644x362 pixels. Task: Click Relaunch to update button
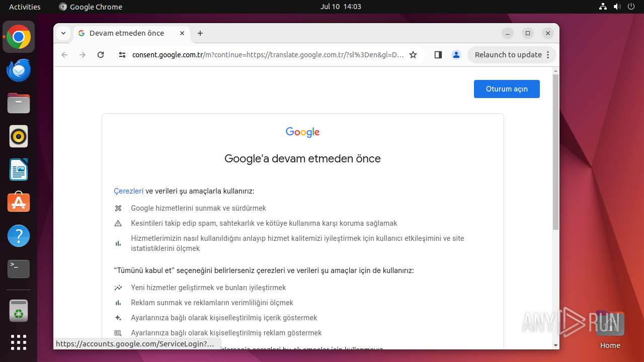tap(512, 55)
